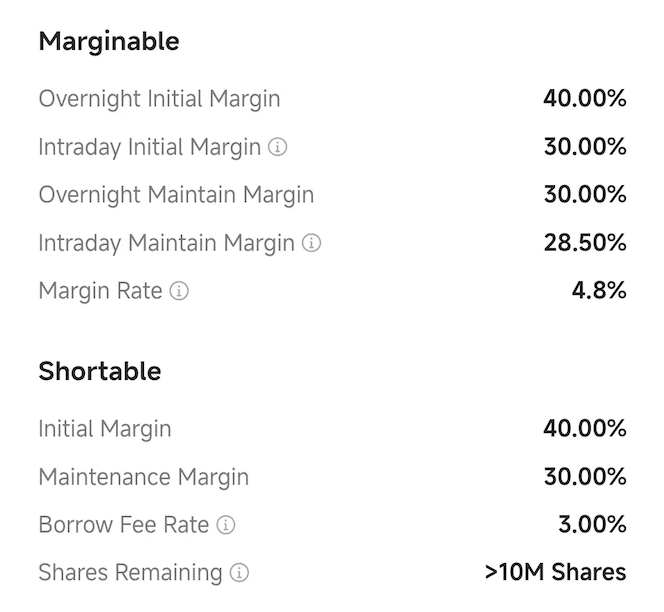Image resolution: width=664 pixels, height=612 pixels.
Task: Click the Margin Rate info icon
Action: coord(179,291)
